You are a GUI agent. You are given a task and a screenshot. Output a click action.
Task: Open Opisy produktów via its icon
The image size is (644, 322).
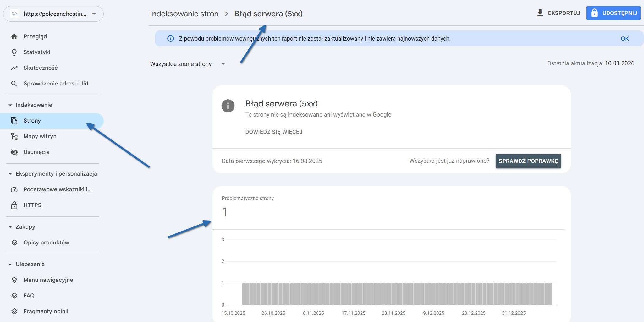tap(14, 242)
